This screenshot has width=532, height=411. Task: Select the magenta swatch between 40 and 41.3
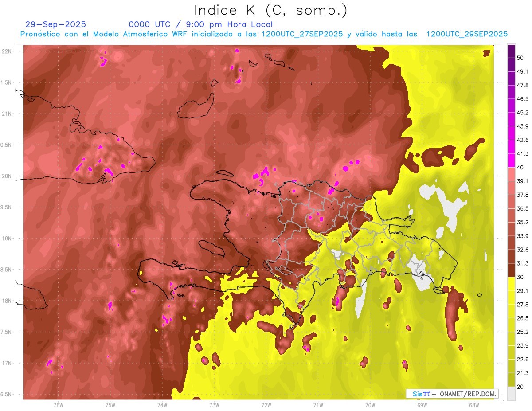coord(511,160)
